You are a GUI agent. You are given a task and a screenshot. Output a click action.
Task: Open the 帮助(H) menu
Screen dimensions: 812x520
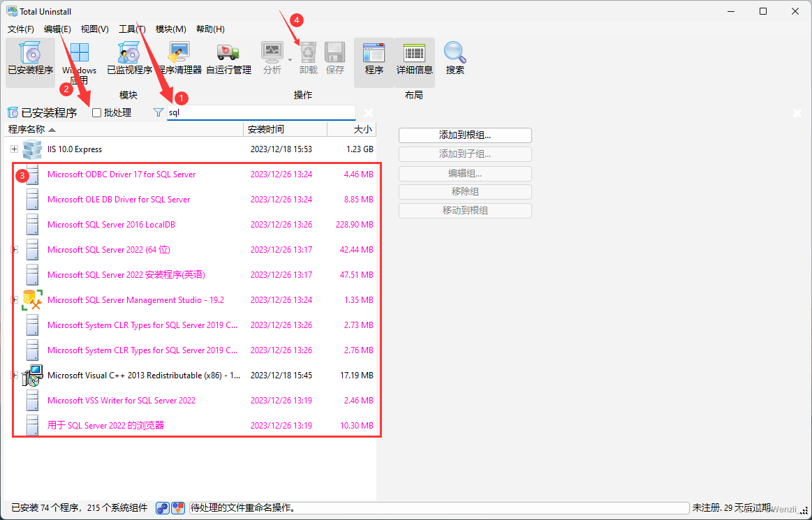point(210,29)
